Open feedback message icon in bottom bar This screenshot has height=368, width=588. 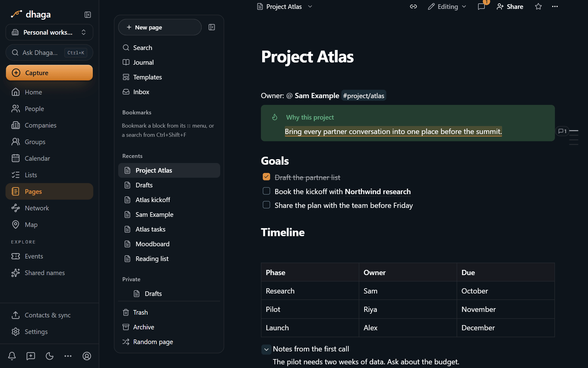[31, 356]
